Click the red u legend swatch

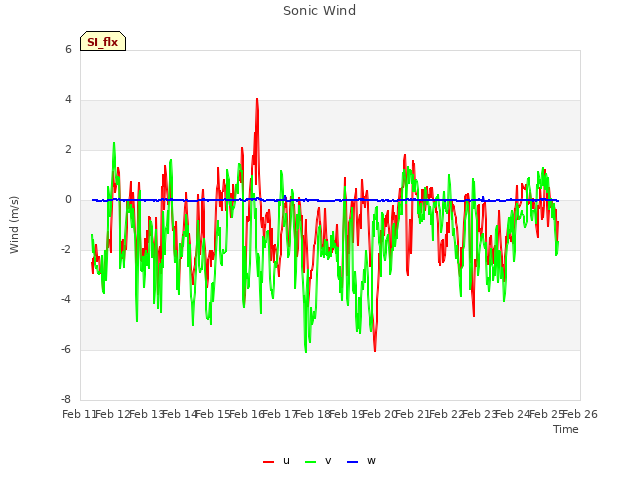point(269,462)
